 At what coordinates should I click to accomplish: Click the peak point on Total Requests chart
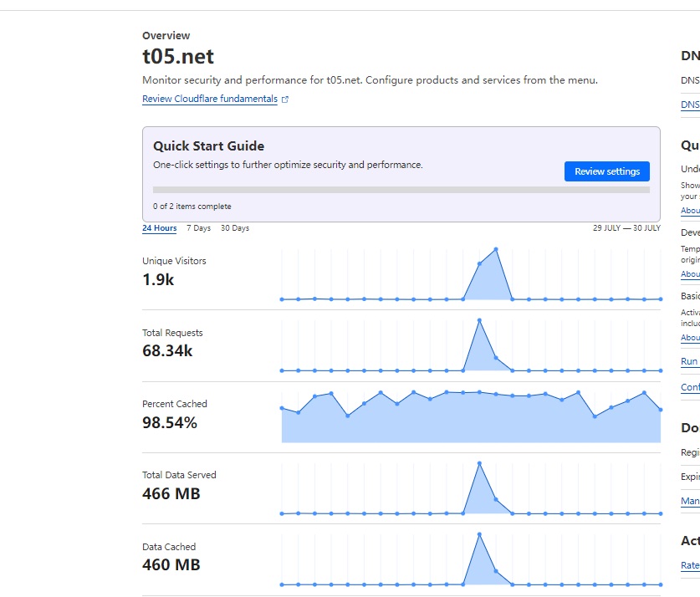pyautogui.click(x=479, y=319)
